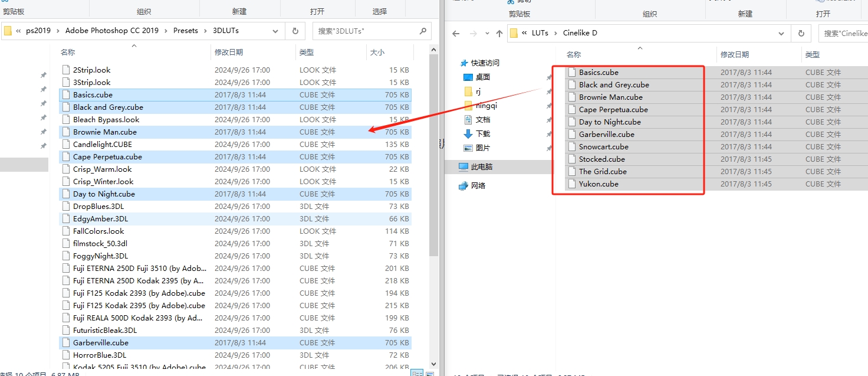Click file icon of 2Strip.look

(x=66, y=70)
